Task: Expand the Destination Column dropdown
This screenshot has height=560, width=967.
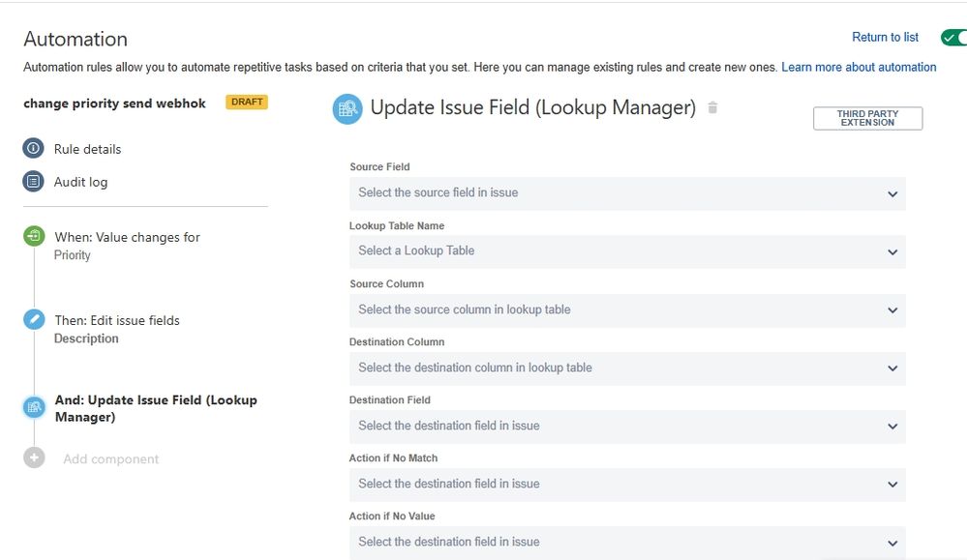Action: (627, 368)
